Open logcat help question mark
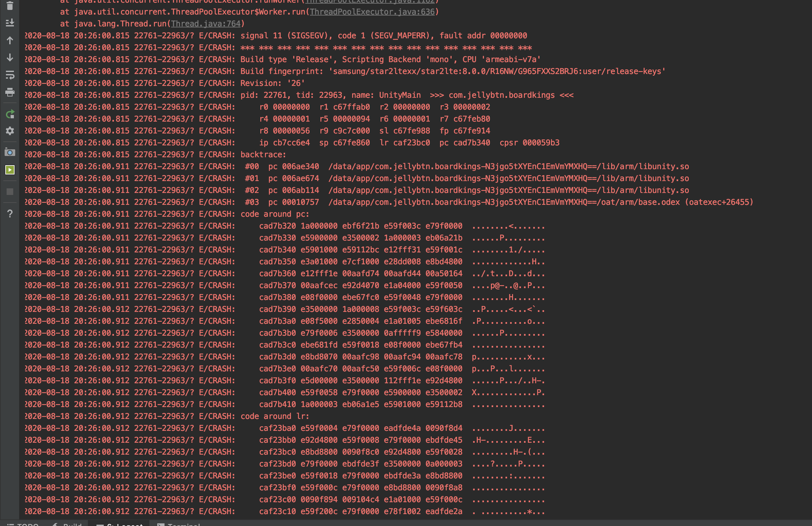The width and height of the screenshot is (812, 526). click(10, 214)
